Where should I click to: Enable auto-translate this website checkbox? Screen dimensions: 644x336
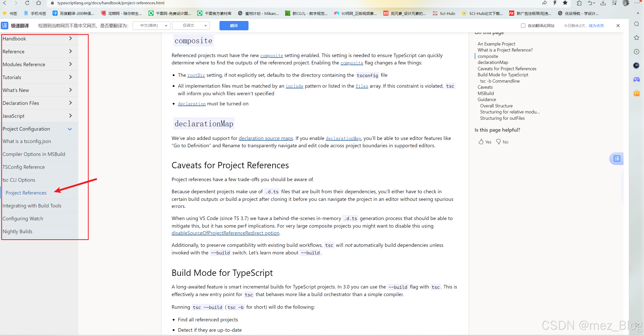tap(523, 26)
